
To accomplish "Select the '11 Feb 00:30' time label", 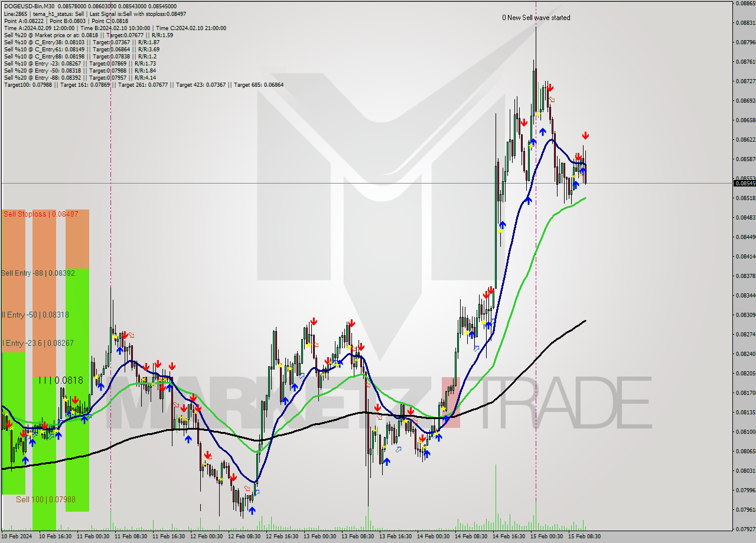I will [93, 537].
